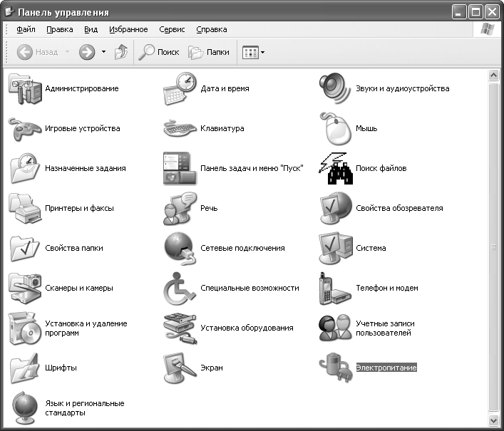504x431 pixels.
Task: Open Звуки и аудиоустройства speaker icon
Action: (335, 88)
